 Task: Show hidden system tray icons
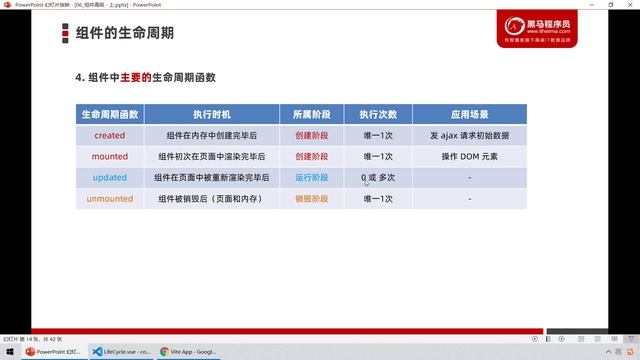click(608, 351)
